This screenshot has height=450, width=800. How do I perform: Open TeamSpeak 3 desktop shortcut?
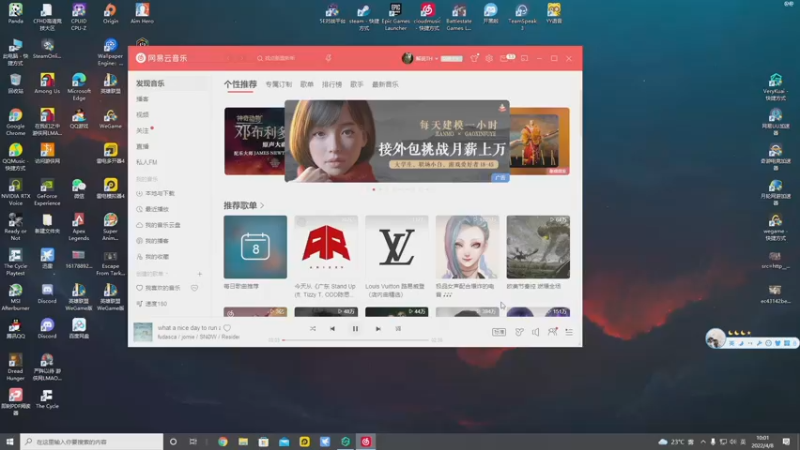click(522, 17)
